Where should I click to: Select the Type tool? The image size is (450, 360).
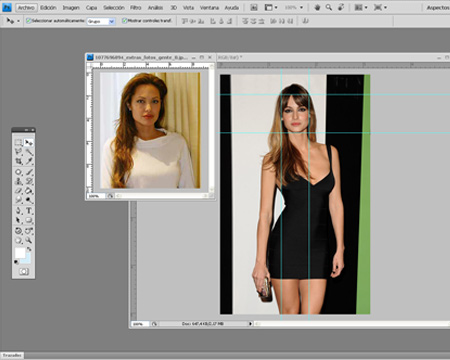tap(29, 211)
